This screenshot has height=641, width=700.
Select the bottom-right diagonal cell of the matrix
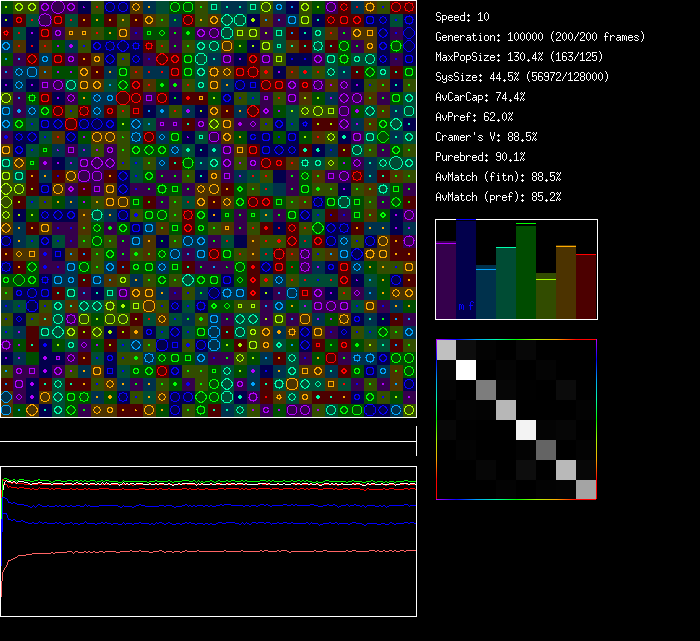586,489
